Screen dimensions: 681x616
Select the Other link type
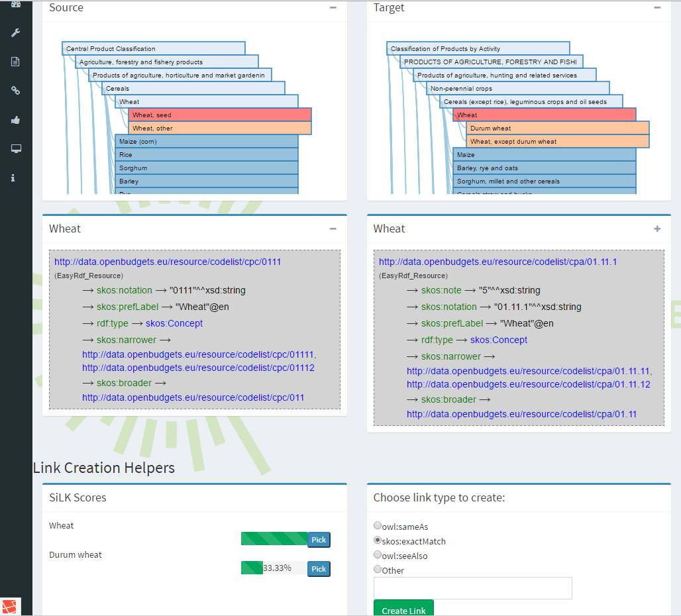pyautogui.click(x=378, y=569)
